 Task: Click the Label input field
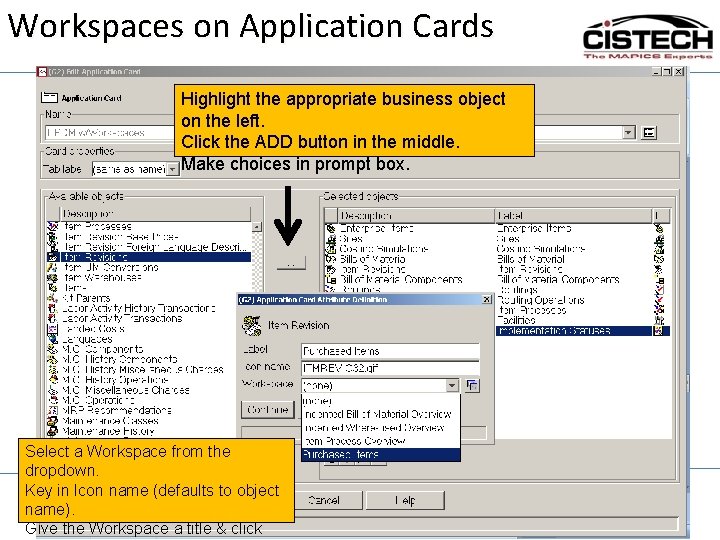(x=390, y=351)
